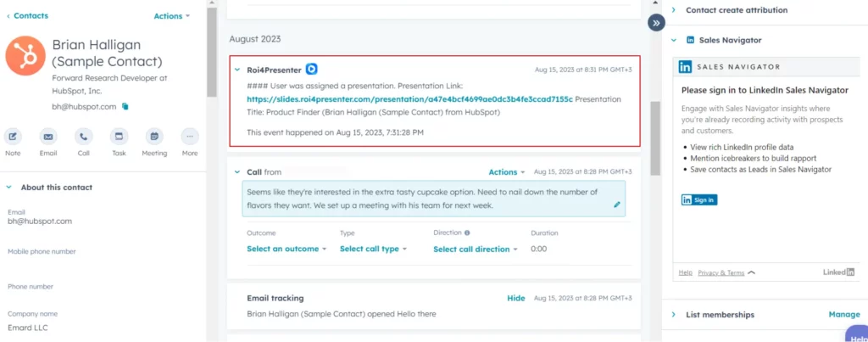Collapse the Call activity card
The height and width of the screenshot is (342, 868).
click(x=237, y=172)
